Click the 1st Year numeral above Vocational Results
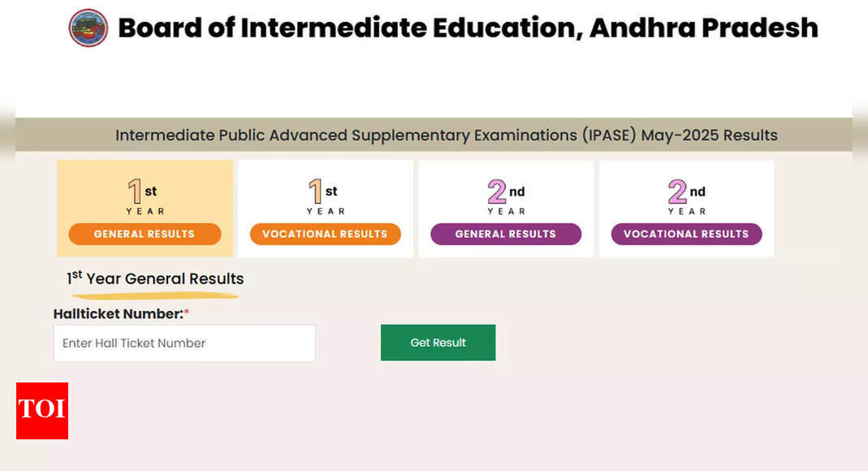Screen dimensions: 868x471 (x=315, y=192)
